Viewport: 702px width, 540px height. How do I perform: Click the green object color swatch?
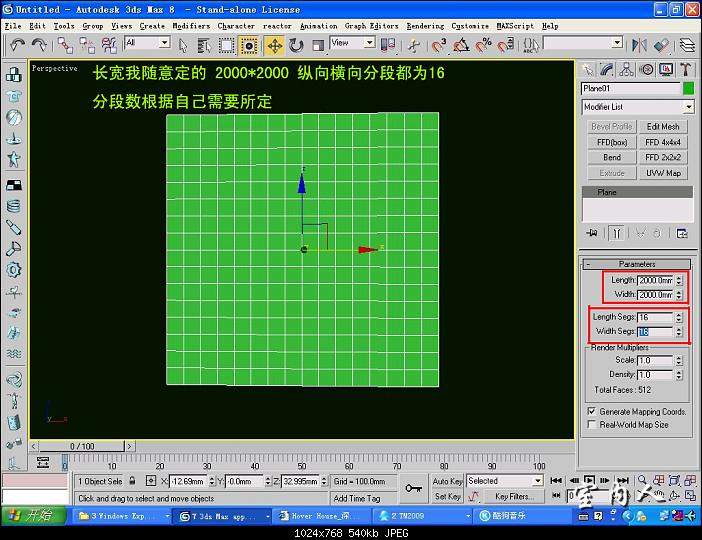click(688, 89)
